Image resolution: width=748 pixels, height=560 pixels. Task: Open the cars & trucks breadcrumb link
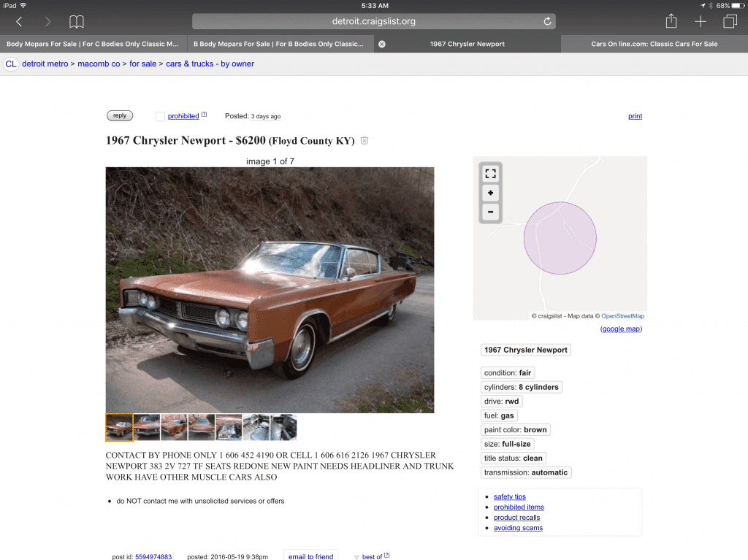point(210,64)
